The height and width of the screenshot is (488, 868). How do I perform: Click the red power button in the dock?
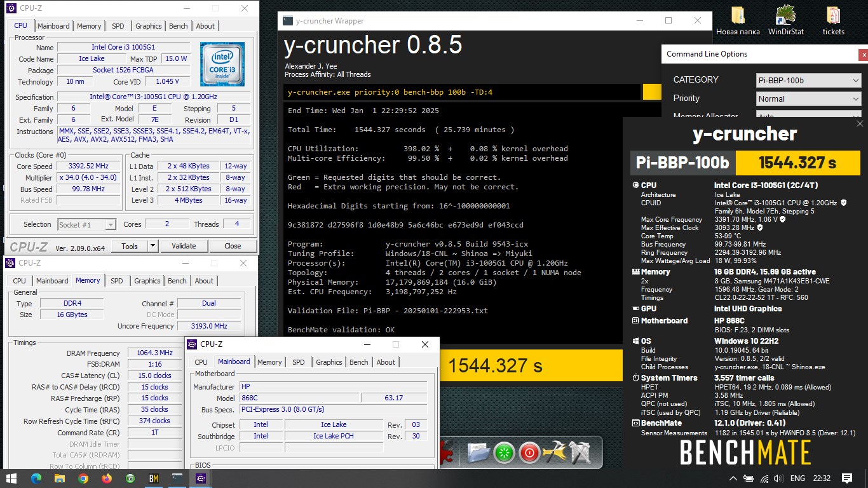(x=529, y=452)
